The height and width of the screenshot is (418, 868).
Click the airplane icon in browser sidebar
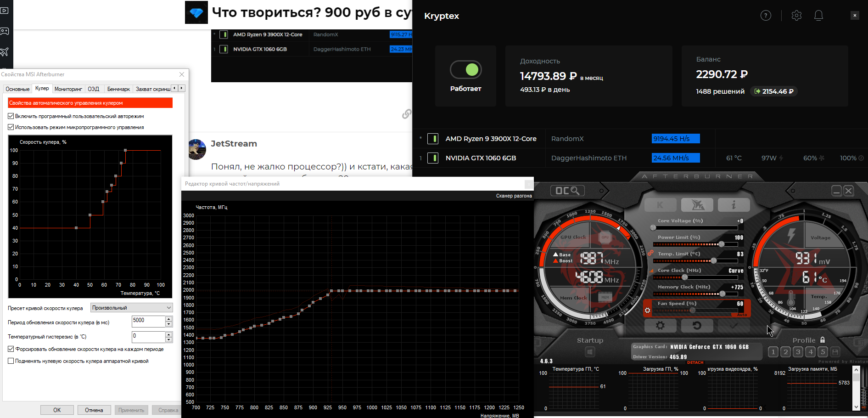coord(5,52)
